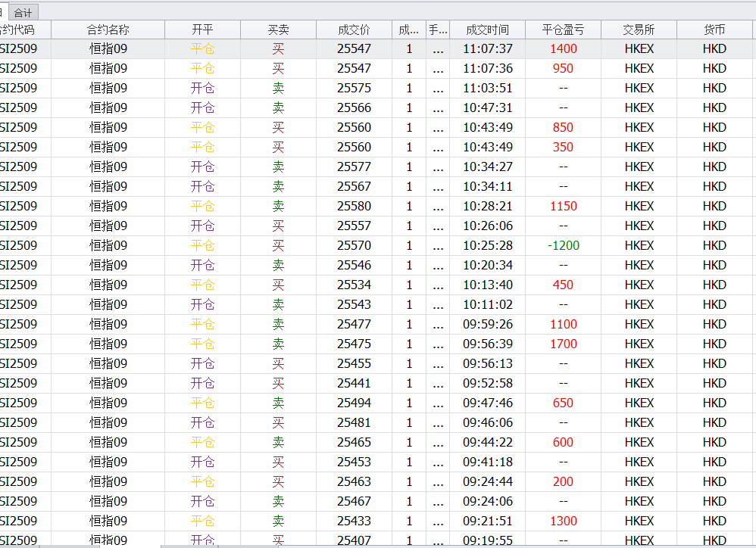Sort trades by 成交时间 header
This screenshot has height=548, width=756.
coord(487,30)
